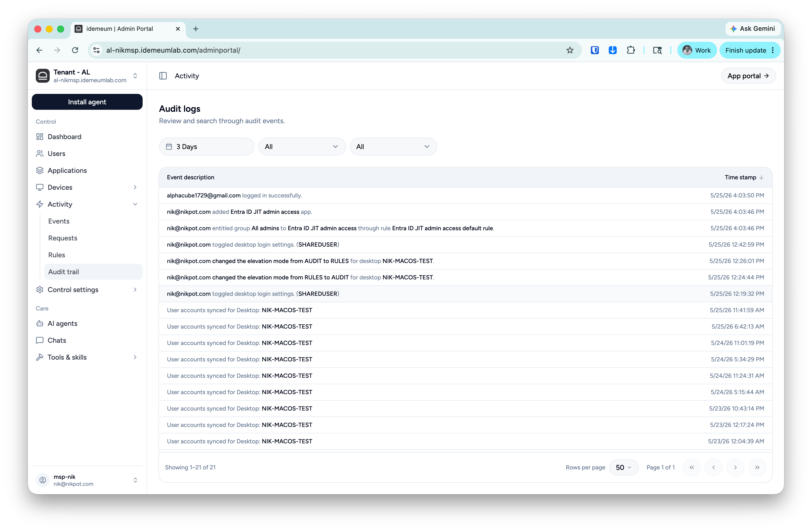Select Requests under Activity

tap(93, 238)
